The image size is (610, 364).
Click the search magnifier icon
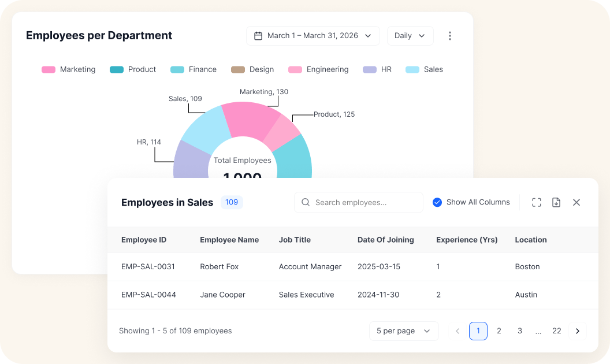306,202
